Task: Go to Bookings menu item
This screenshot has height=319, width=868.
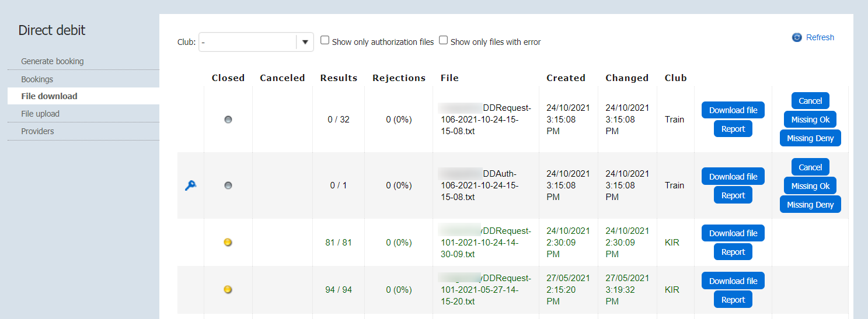Action: point(37,79)
